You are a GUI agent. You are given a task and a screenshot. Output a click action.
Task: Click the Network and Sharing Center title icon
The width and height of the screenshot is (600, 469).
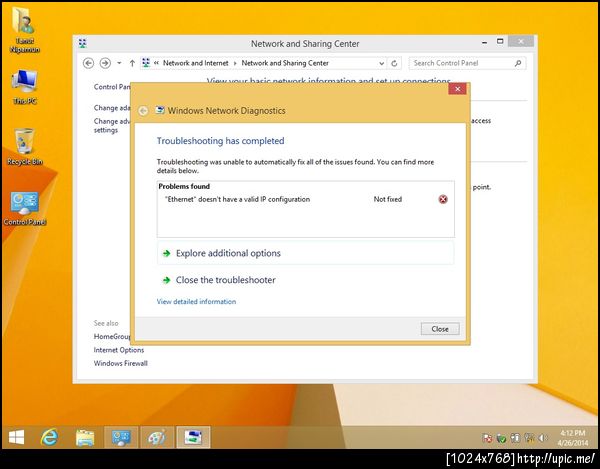[x=83, y=43]
